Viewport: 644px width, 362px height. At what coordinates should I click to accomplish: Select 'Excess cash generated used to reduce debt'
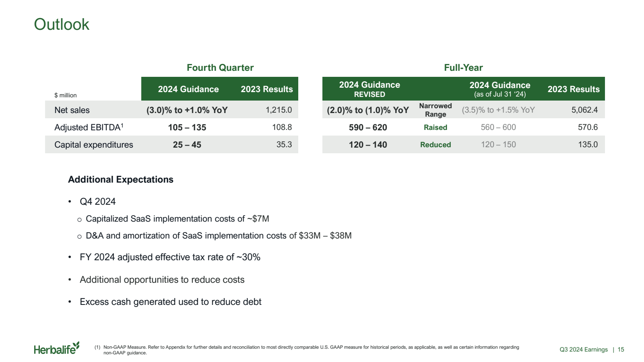tap(171, 302)
